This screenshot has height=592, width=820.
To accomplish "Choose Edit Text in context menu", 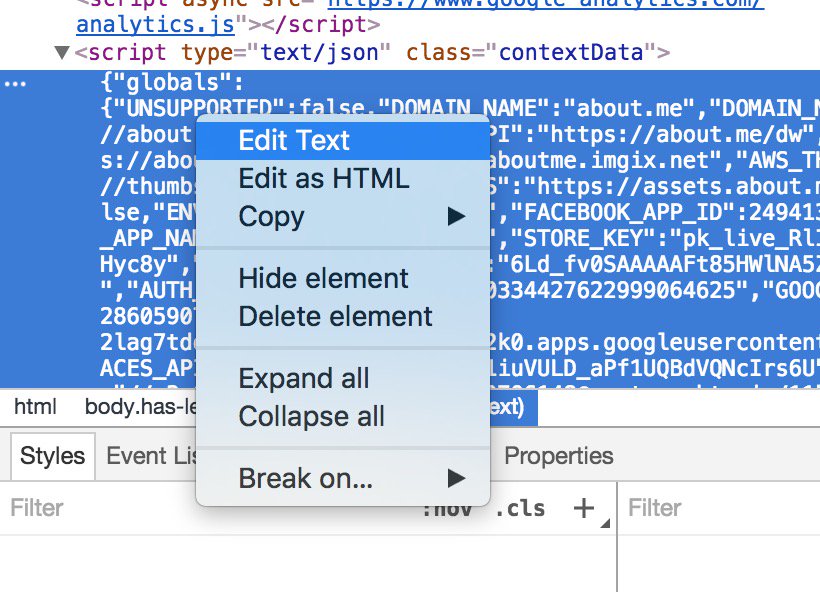I will tap(343, 140).
